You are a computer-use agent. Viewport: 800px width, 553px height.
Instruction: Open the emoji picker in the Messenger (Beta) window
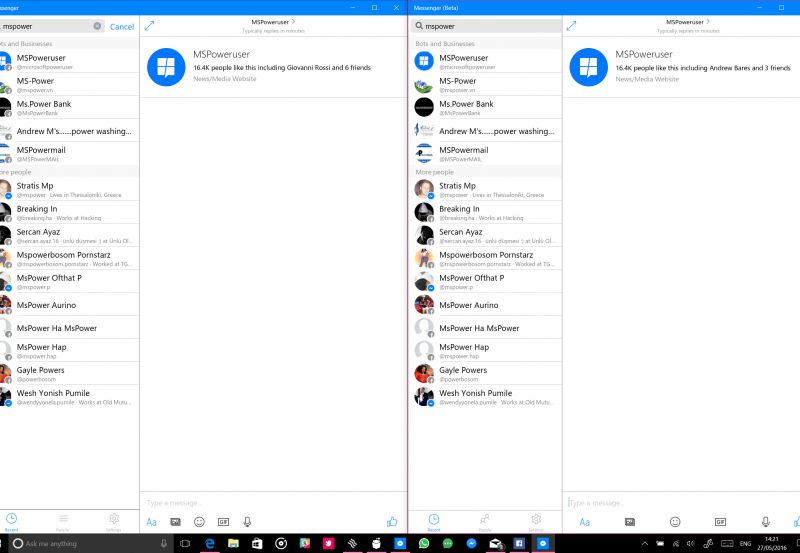pyautogui.click(x=675, y=522)
